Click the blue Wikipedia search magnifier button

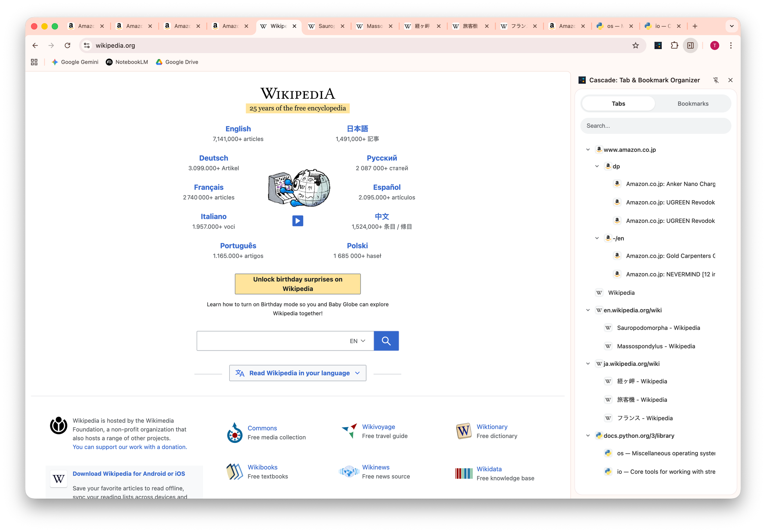point(386,341)
